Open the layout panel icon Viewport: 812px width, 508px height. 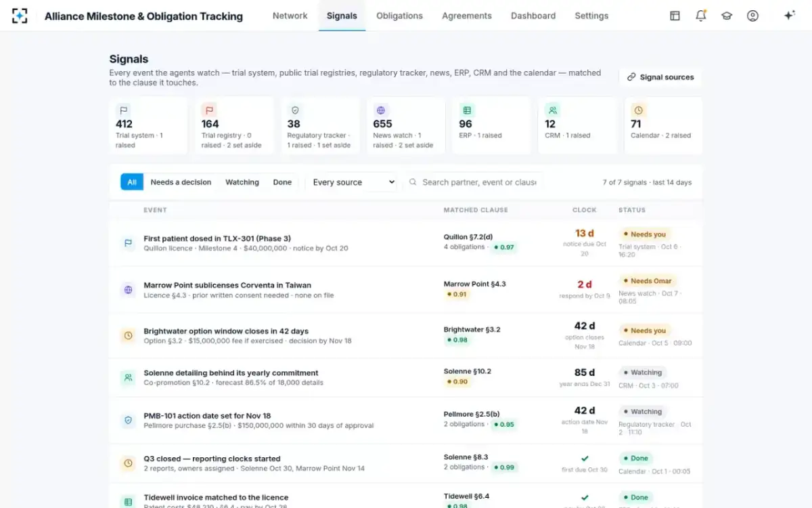point(675,16)
